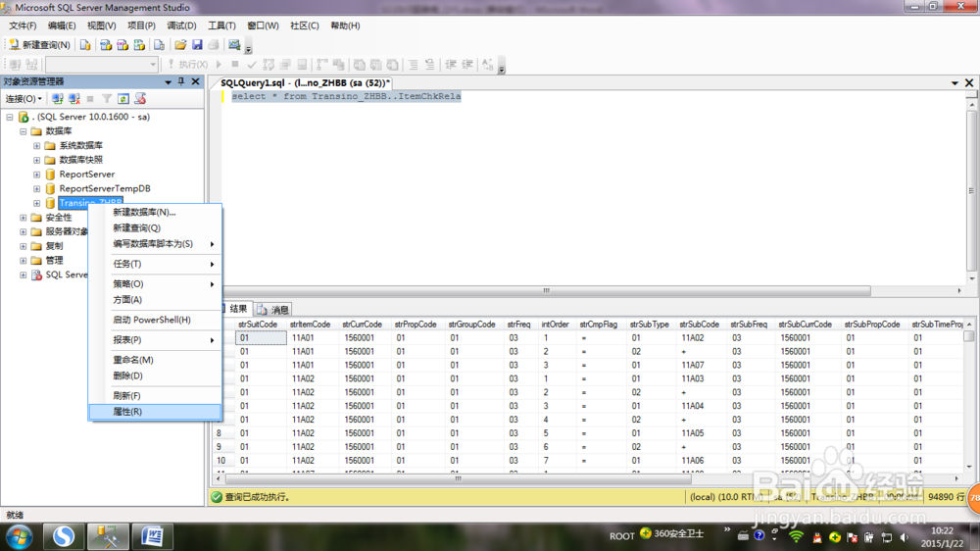Open the 视图(V) menu

(101, 25)
